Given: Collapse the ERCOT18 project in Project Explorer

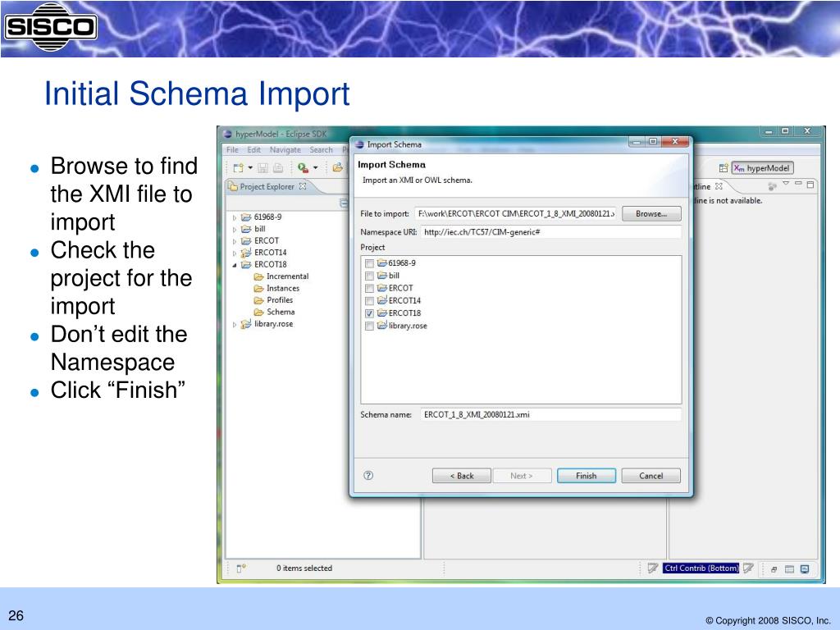Looking at the screenshot, I should coord(235,265).
